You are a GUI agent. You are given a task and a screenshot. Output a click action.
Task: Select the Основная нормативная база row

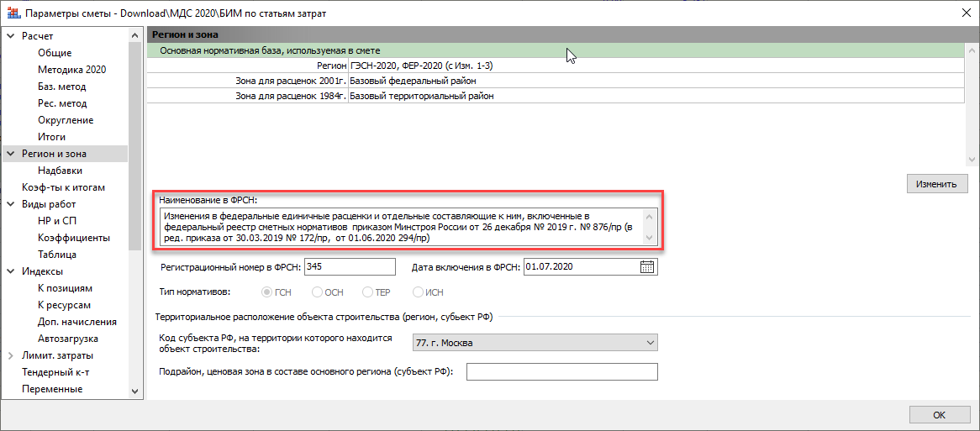point(556,50)
